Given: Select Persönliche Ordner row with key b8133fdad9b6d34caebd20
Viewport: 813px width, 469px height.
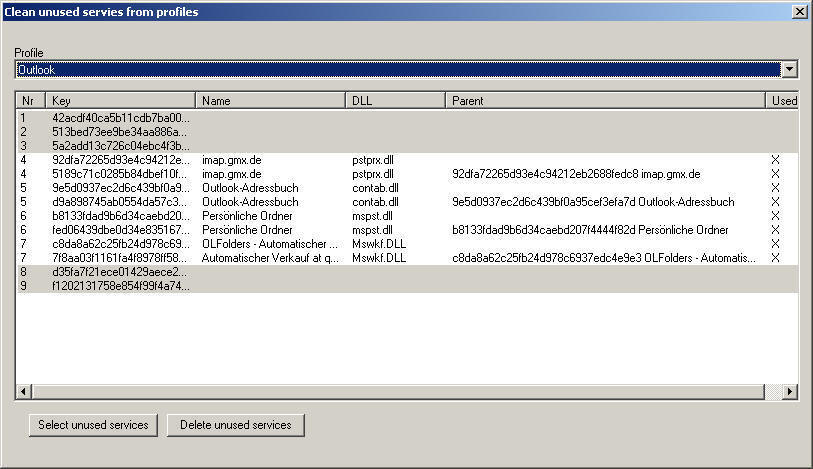Looking at the screenshot, I should click(120, 216).
